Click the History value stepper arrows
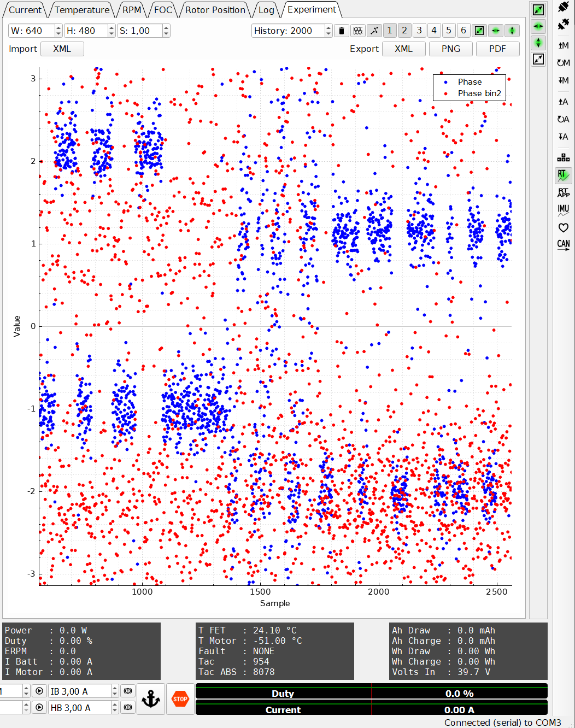 click(328, 31)
